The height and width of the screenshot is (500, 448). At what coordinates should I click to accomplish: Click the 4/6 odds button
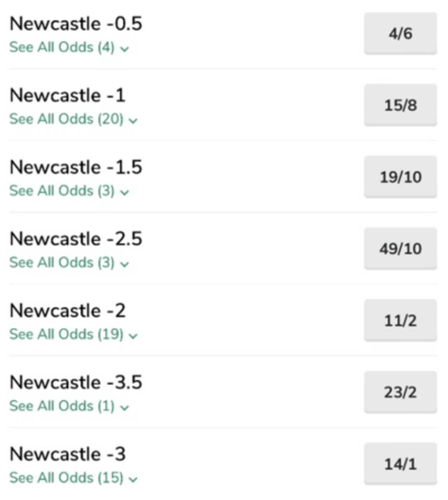400,34
